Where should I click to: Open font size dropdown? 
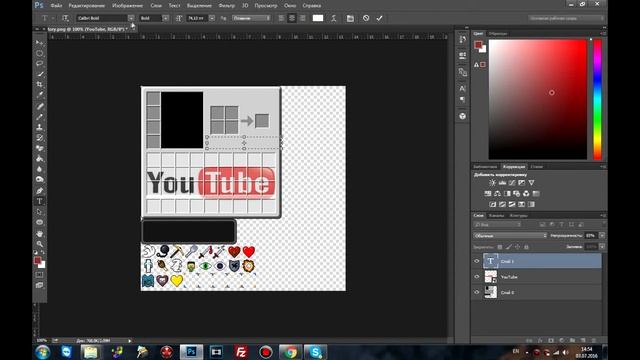click(x=212, y=18)
